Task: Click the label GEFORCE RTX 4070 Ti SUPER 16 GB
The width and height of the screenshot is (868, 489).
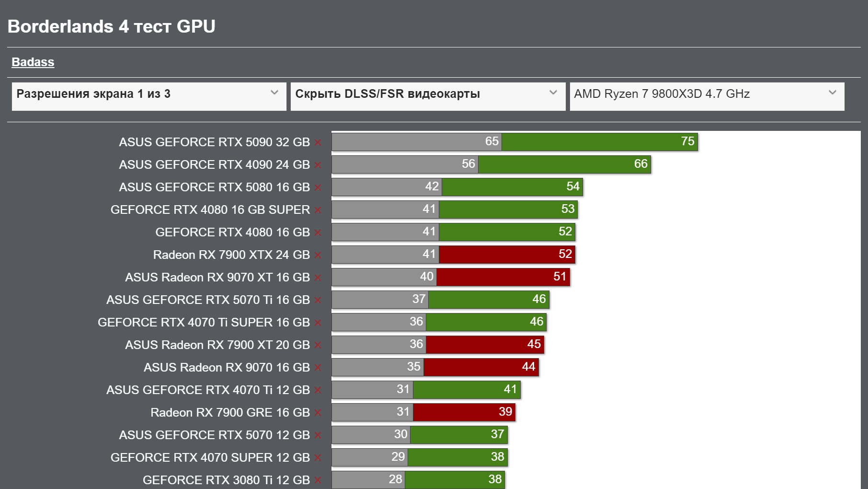Action: point(204,323)
